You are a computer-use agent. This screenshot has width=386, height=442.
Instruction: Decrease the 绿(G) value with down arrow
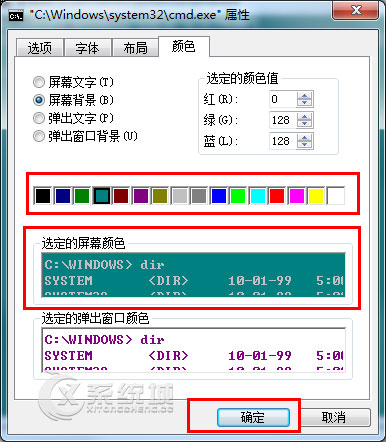[305, 124]
